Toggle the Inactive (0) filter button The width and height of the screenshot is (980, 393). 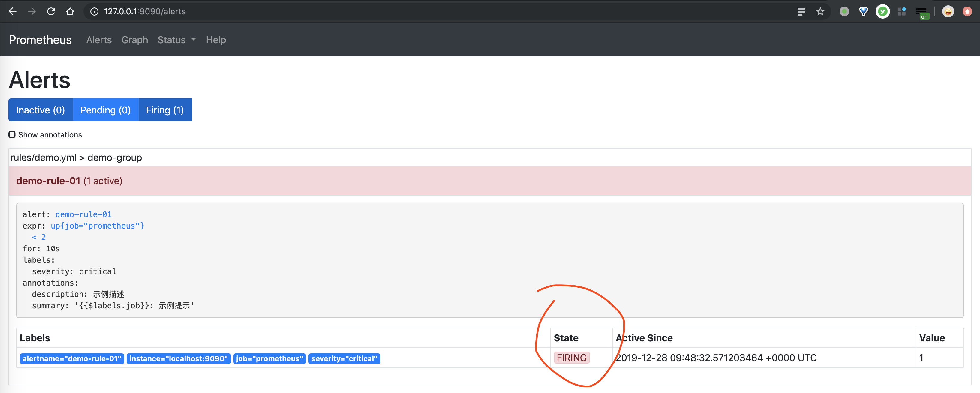tap(40, 110)
